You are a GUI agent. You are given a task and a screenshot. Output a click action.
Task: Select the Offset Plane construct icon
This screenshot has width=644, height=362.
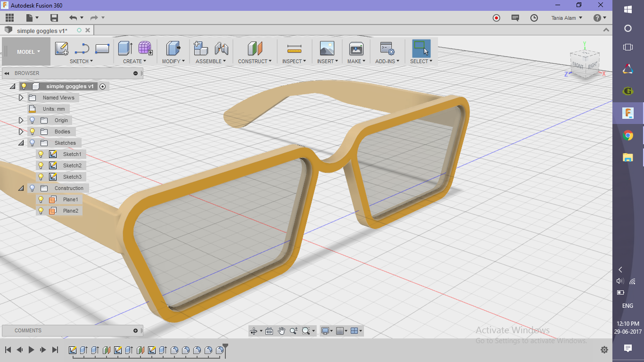255,49
